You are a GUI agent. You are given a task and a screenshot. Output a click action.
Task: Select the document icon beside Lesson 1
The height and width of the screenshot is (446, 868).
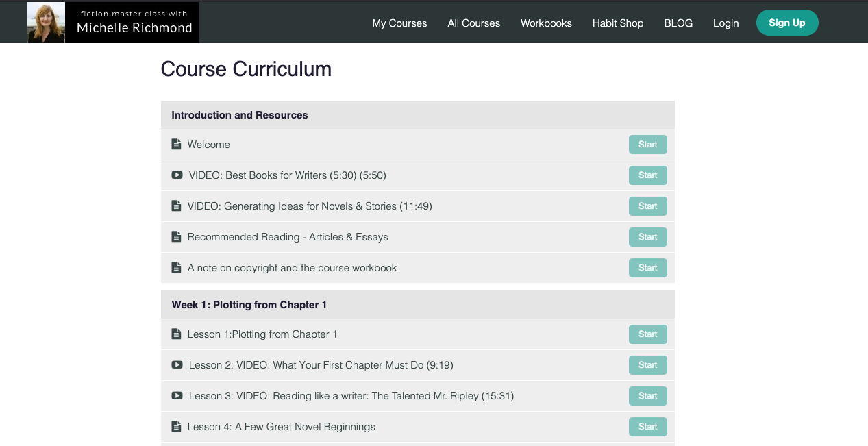tap(176, 334)
